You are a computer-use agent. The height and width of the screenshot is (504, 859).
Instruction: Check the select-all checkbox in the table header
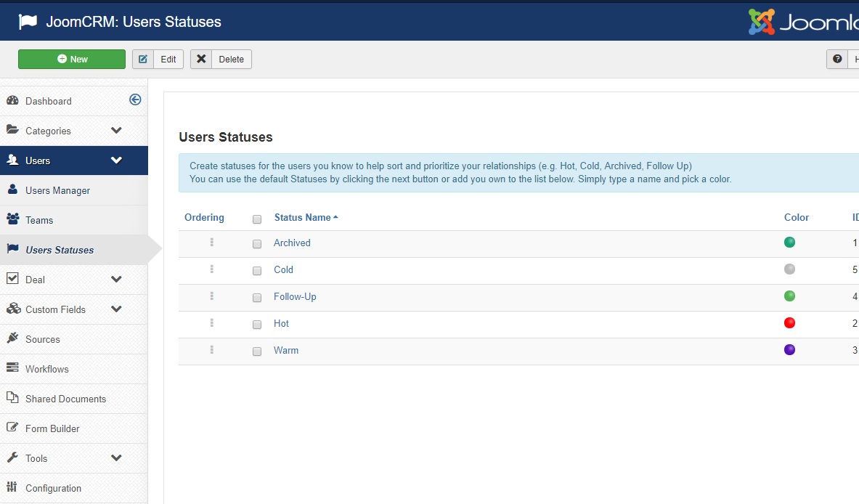click(x=256, y=218)
